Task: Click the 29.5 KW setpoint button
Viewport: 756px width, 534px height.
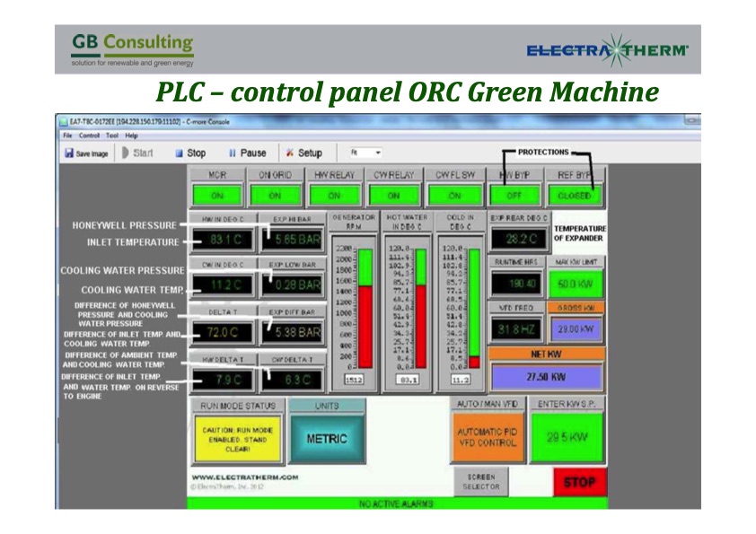Action: click(567, 437)
